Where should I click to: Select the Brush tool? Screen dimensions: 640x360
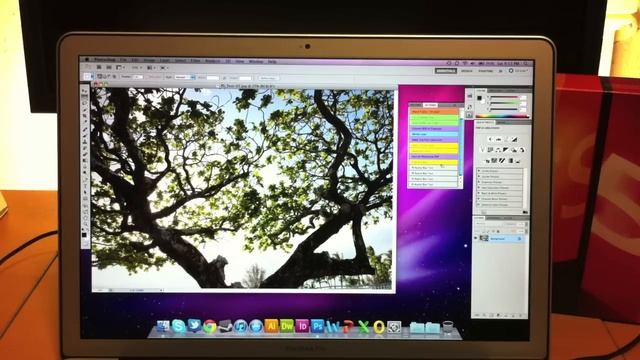tap(85, 135)
